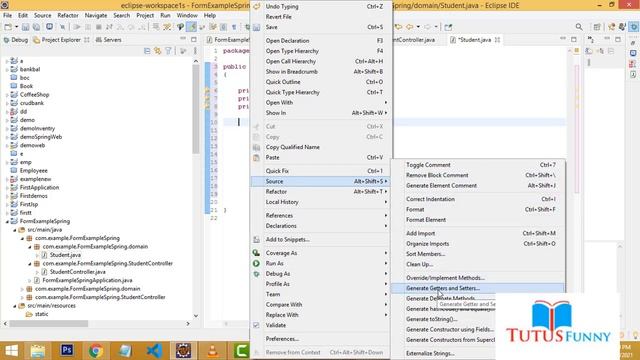The image size is (640, 360).
Task: Click Generate Constructor using Fields
Action: pyautogui.click(x=450, y=329)
